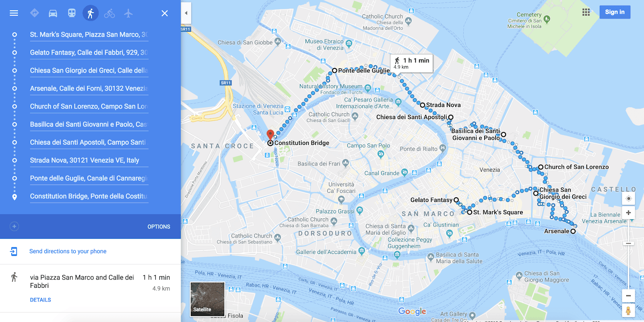Select driving travel mode

[53, 13]
